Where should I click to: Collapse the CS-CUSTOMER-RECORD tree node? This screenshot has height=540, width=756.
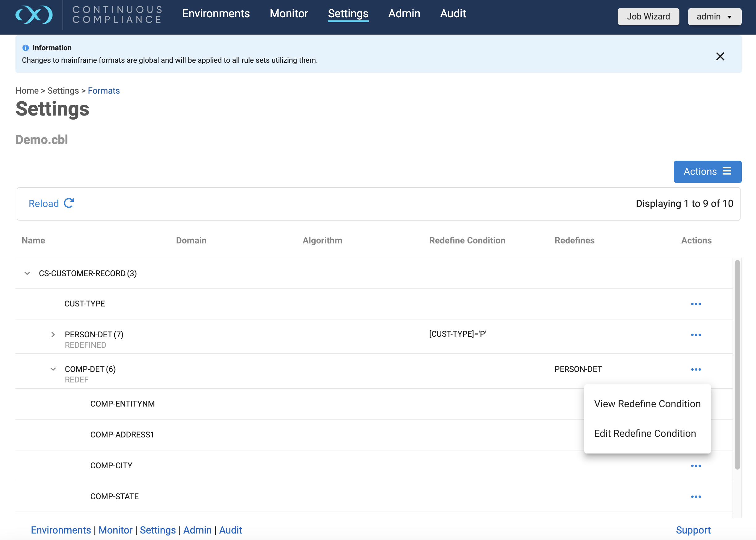(27, 273)
